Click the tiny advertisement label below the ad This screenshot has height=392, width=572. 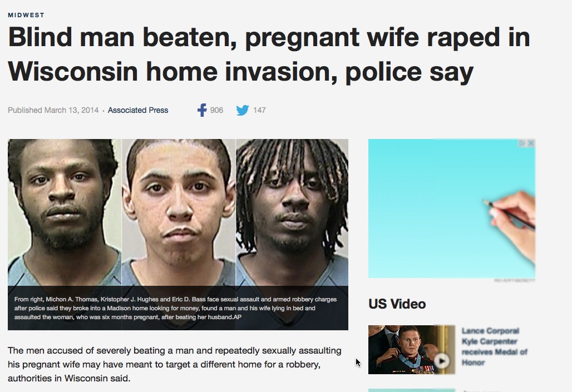[x=514, y=280]
